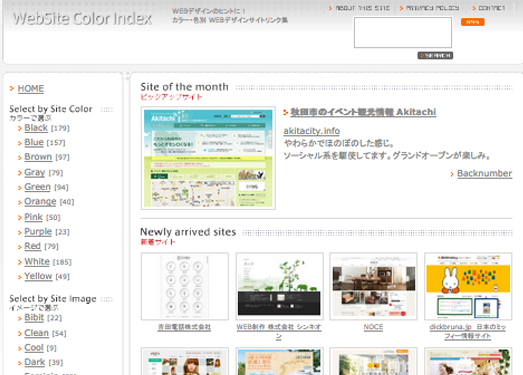The height and width of the screenshot is (375, 523).
Task: Open Bibit image category
Action: (x=34, y=318)
